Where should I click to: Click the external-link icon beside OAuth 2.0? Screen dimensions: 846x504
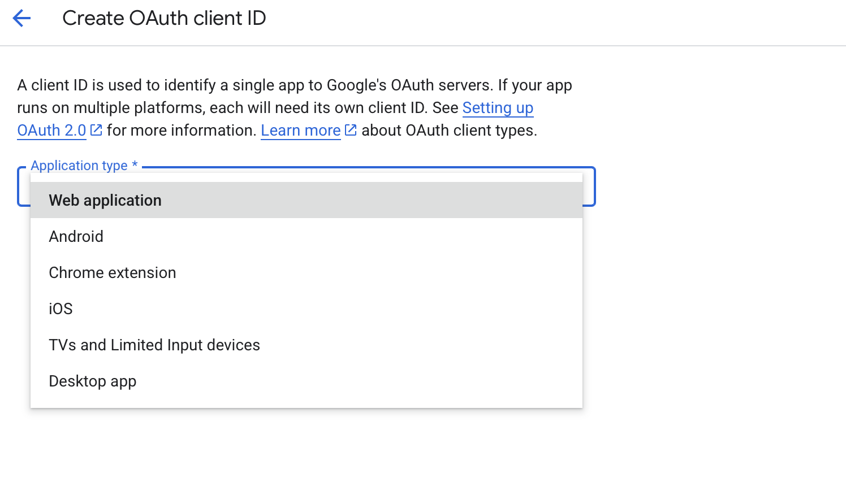96,130
